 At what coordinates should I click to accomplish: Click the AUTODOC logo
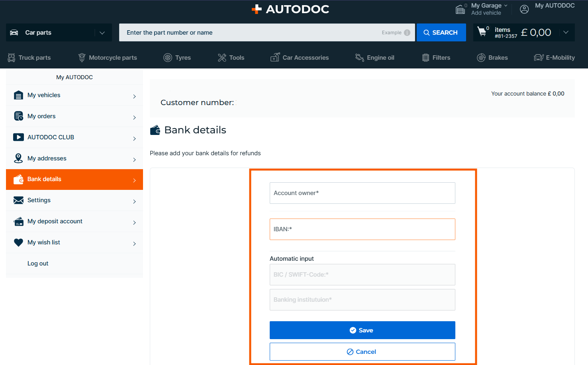290,9
